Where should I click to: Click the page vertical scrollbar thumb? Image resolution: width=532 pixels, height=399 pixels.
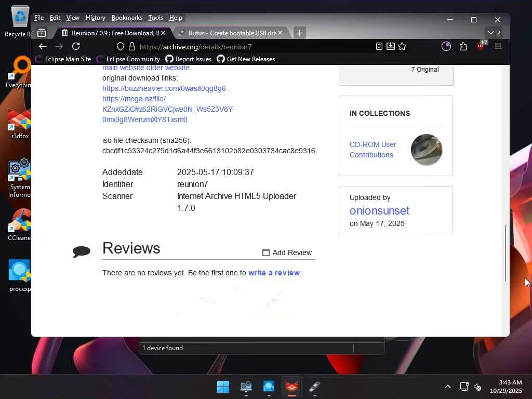(505, 253)
